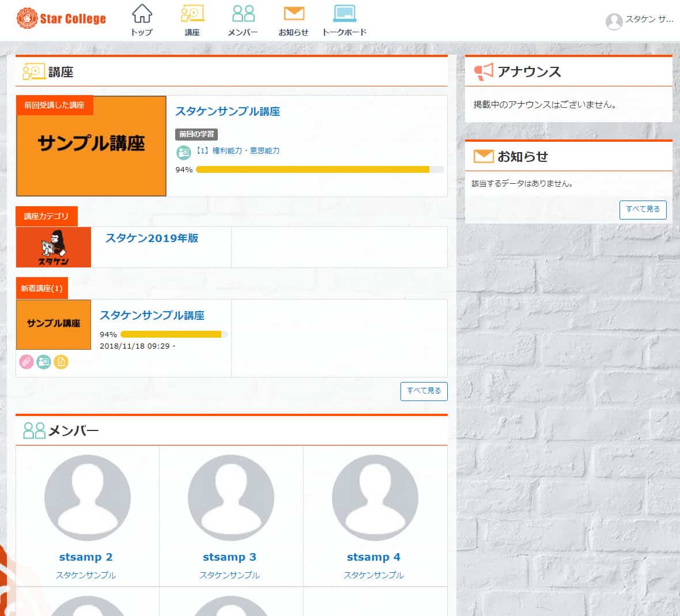The width and height of the screenshot is (680, 616).
Task: Click the 前回受講した講座 label
Action: [54, 105]
